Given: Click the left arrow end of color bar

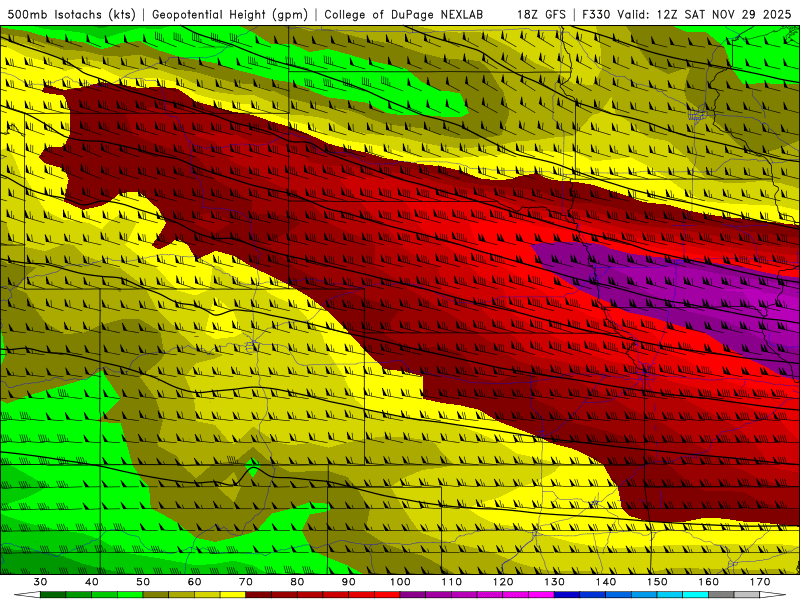Looking at the screenshot, I should (x=27, y=594).
